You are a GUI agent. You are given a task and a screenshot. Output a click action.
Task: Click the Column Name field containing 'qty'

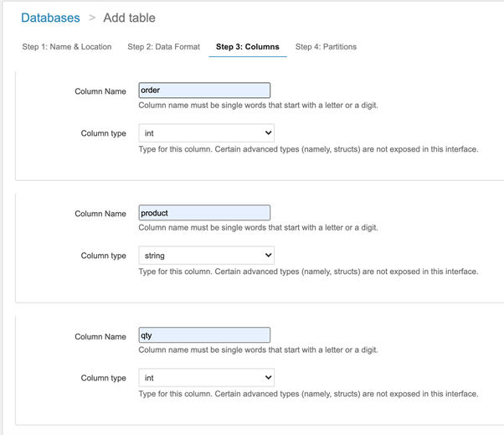point(204,335)
